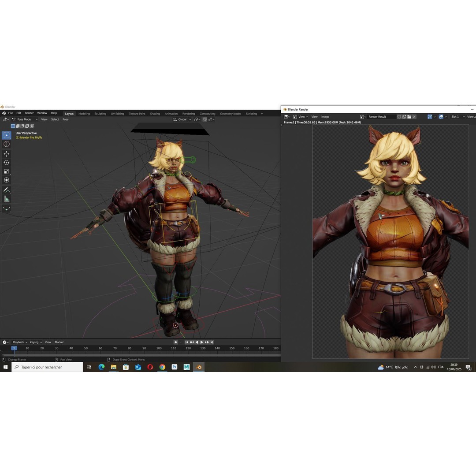
Task: Open Google Chrome from the taskbar
Action: [162, 367]
